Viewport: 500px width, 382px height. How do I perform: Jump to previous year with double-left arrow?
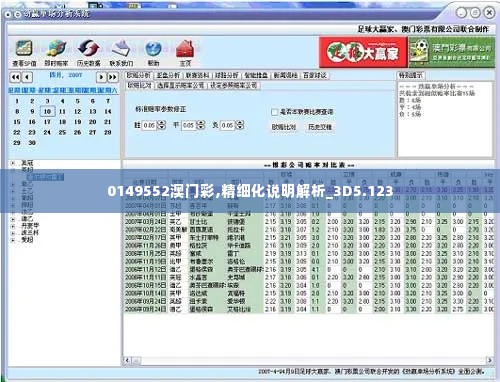(15, 77)
